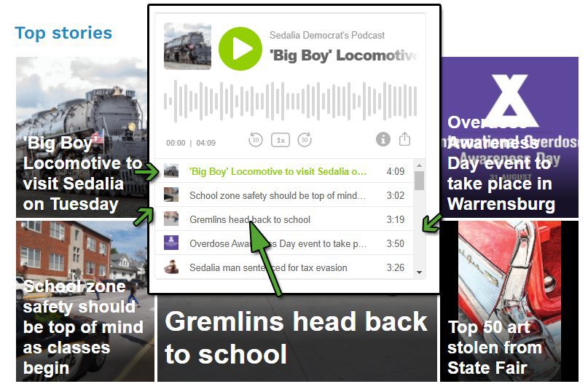Change the 1x playback speed
The image size is (588, 392).
(281, 141)
